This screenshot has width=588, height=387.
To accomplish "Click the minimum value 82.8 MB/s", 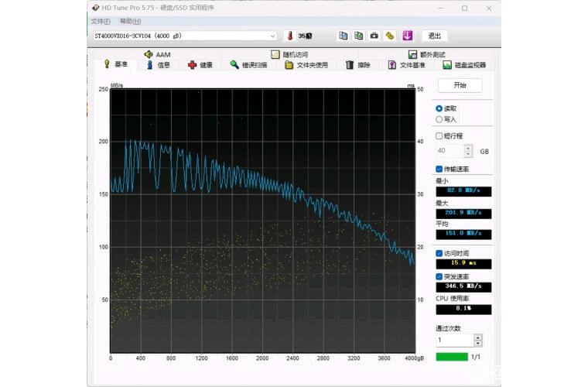I will pos(463,191).
